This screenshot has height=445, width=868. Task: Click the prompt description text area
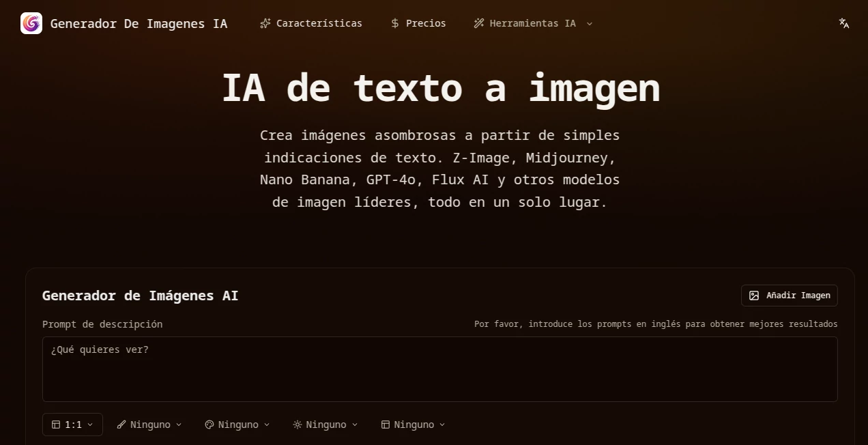tap(439, 369)
